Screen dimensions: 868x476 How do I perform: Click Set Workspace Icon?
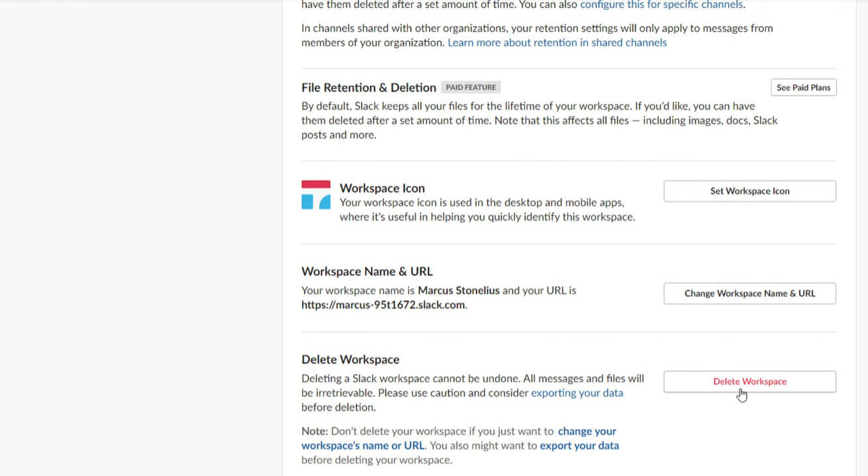(x=749, y=191)
